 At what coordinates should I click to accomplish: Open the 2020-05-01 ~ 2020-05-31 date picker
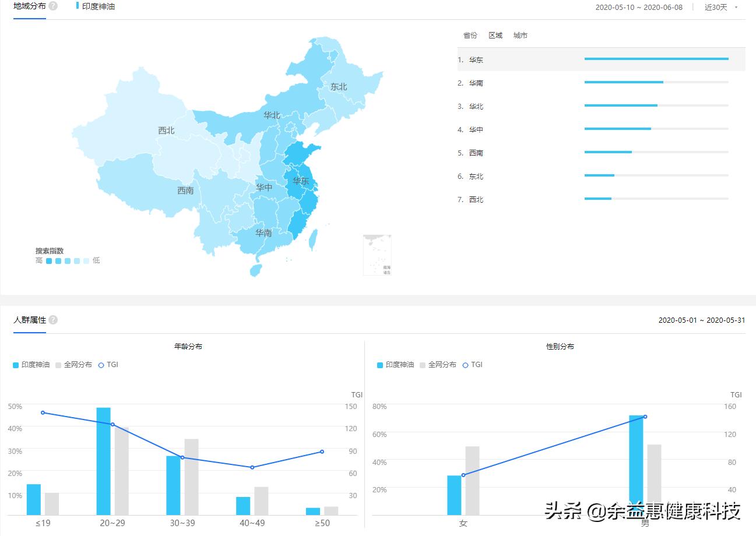click(701, 319)
